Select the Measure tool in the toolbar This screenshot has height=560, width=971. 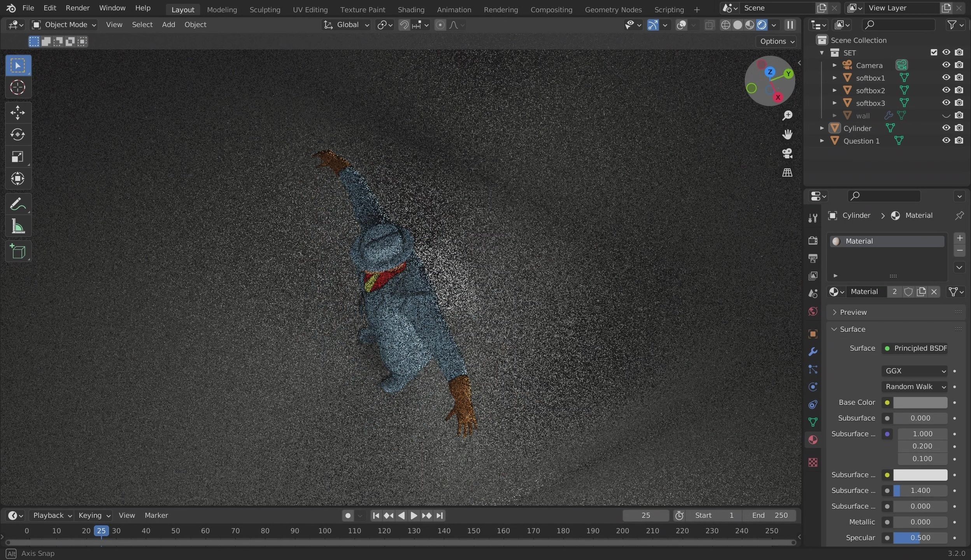(18, 226)
